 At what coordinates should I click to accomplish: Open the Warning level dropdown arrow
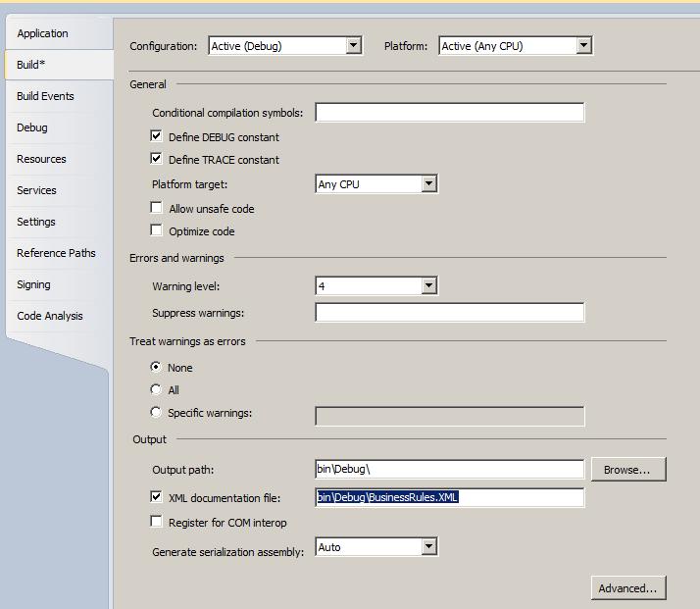pos(428,285)
